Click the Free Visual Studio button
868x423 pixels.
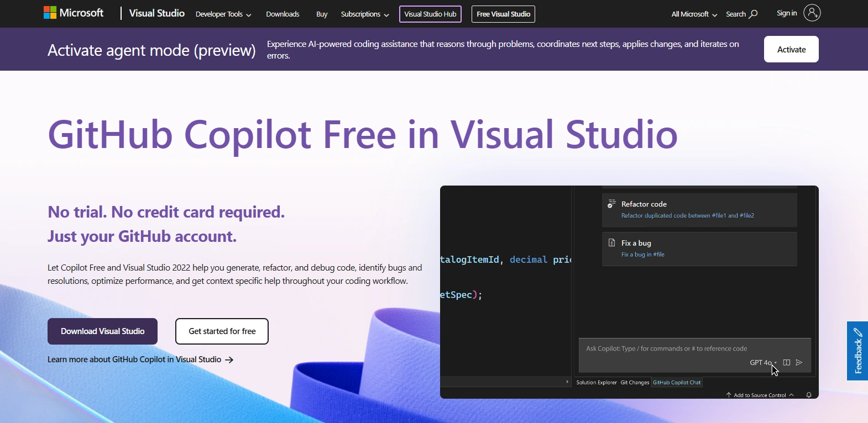tap(503, 14)
